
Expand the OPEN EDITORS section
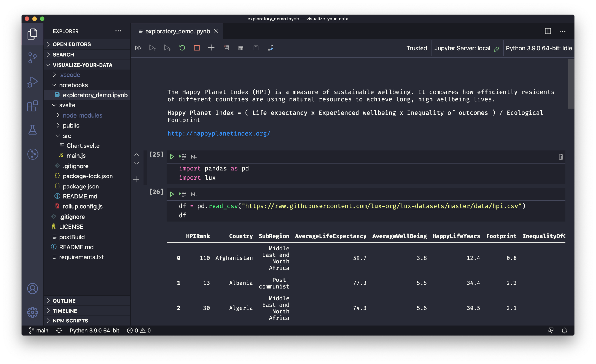tap(72, 44)
